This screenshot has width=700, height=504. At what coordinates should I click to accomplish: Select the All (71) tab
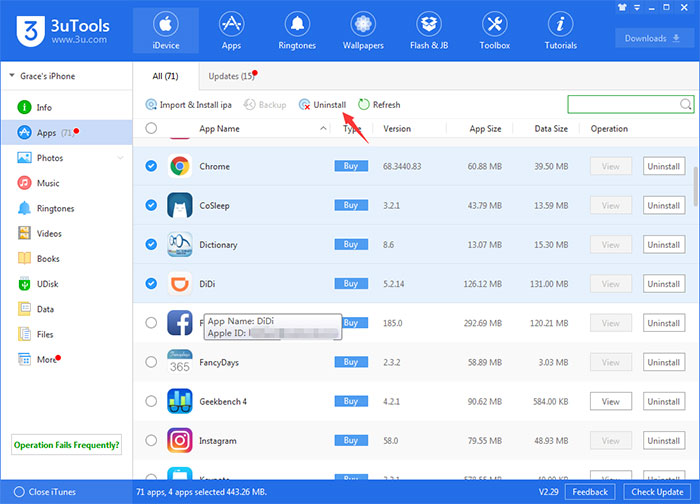tap(164, 76)
